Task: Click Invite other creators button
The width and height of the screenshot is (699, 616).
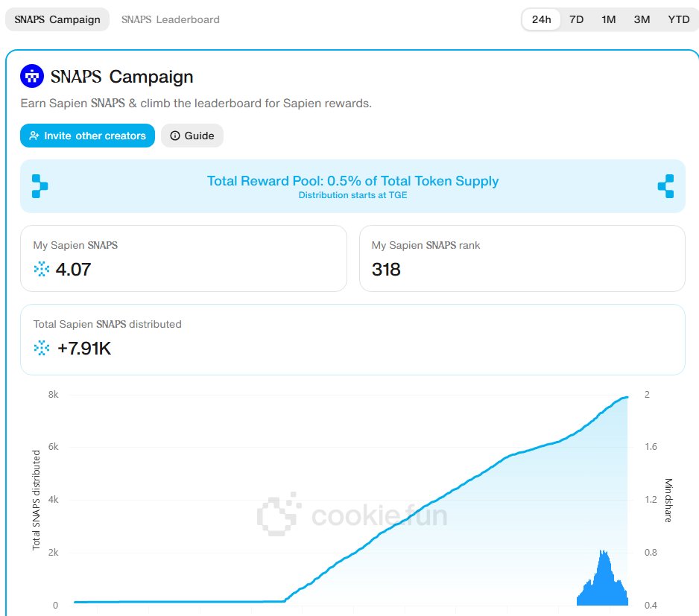Action: [x=87, y=136]
